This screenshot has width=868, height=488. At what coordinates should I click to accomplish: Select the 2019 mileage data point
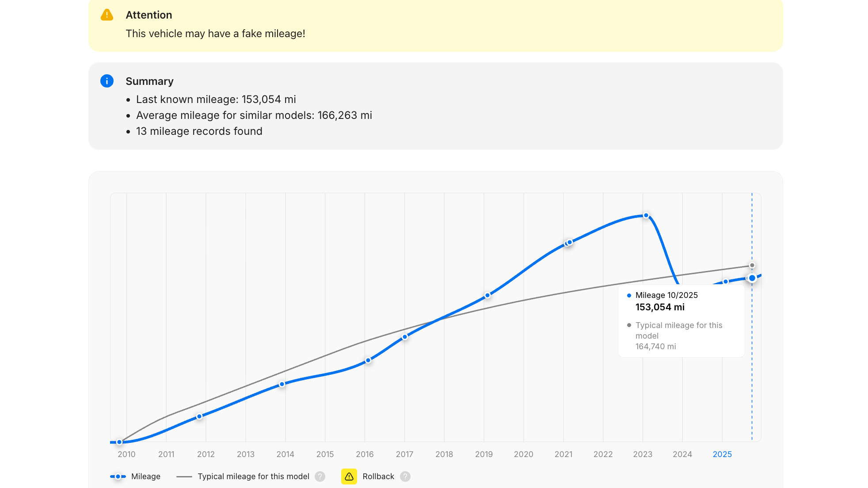[x=487, y=295]
